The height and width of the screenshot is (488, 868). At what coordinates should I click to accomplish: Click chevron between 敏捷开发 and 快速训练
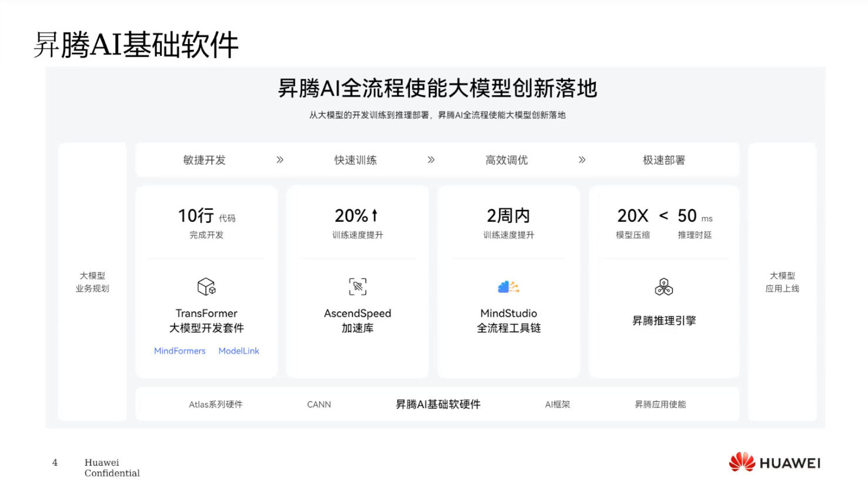(280, 160)
